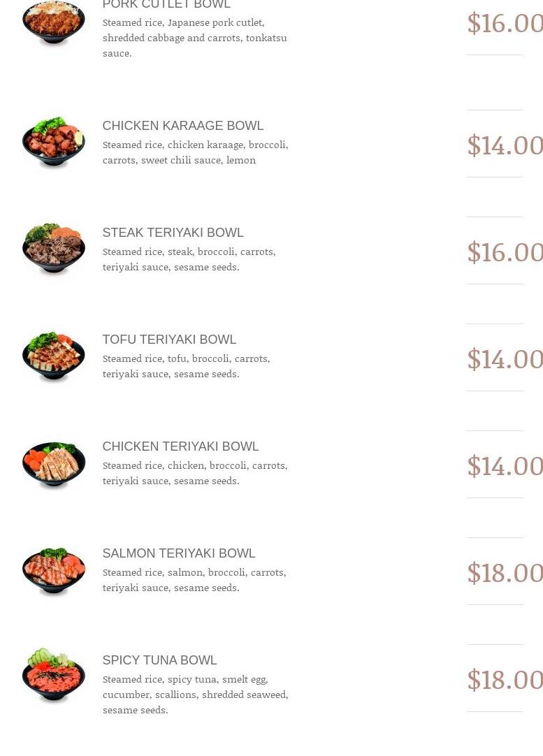Click the TOFU TERIYAKI BOWL title

(169, 340)
